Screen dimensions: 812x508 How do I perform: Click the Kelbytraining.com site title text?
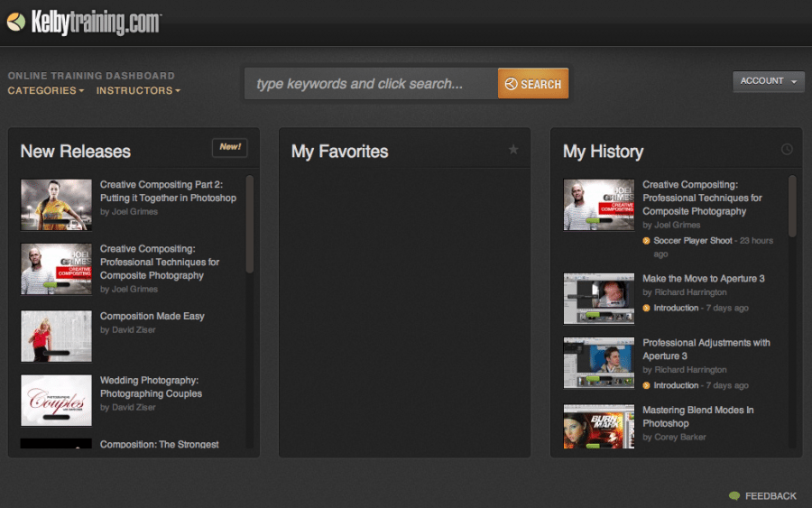(x=97, y=23)
